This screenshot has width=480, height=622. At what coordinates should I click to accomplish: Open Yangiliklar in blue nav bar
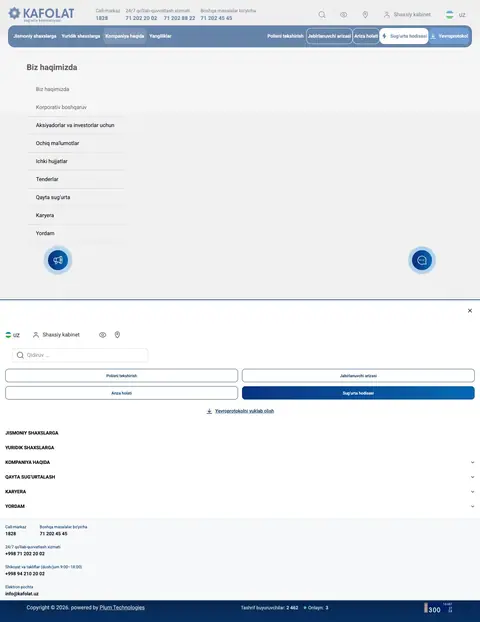pyautogui.click(x=160, y=36)
